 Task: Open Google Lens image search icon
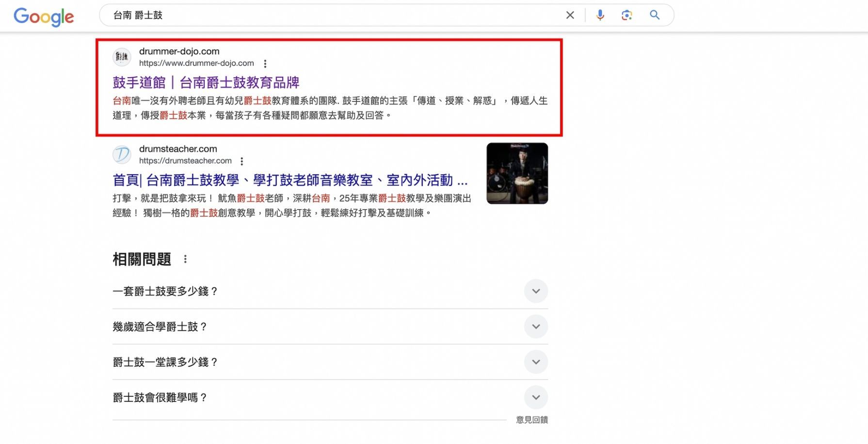tap(627, 15)
